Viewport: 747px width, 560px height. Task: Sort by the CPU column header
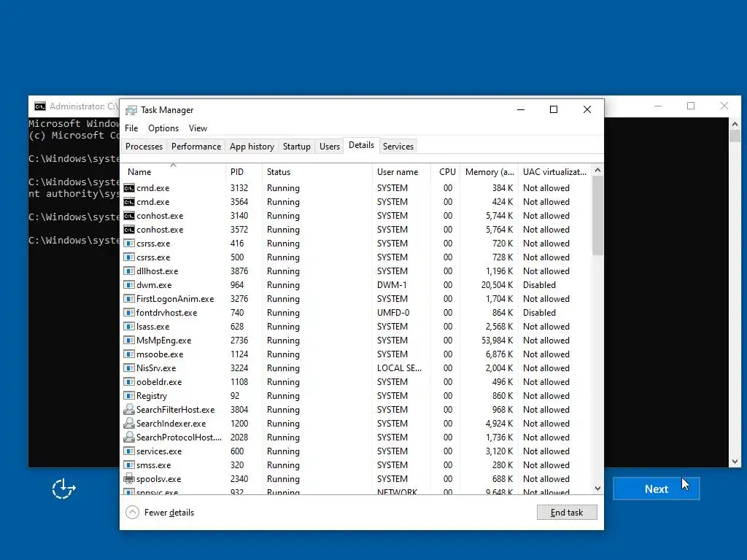tap(445, 172)
